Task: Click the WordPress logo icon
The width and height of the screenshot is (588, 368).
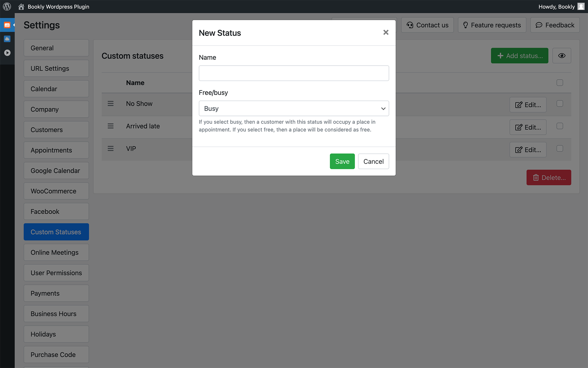Action: click(x=7, y=6)
